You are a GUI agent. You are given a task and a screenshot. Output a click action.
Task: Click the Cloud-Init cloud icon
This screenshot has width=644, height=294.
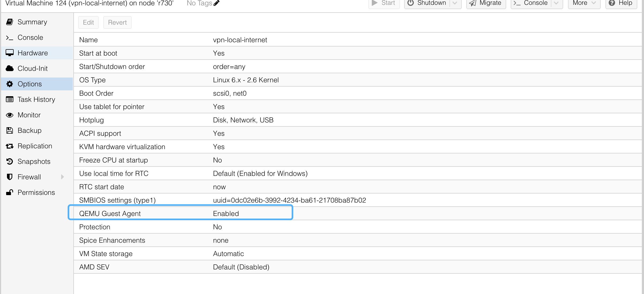pos(10,68)
